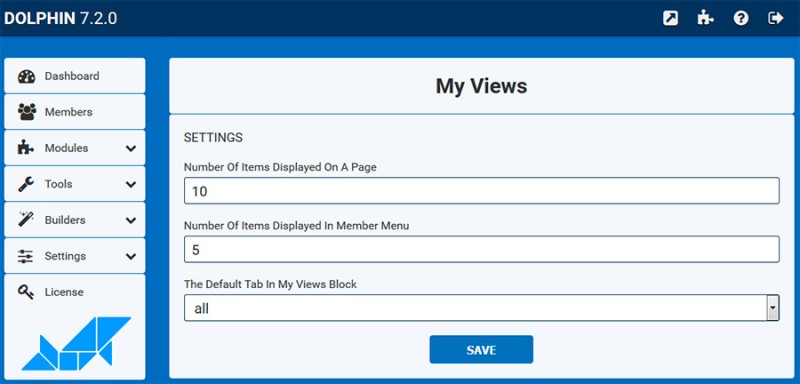This screenshot has height=384, width=800.
Task: Click the Members group icon
Action: 27,112
